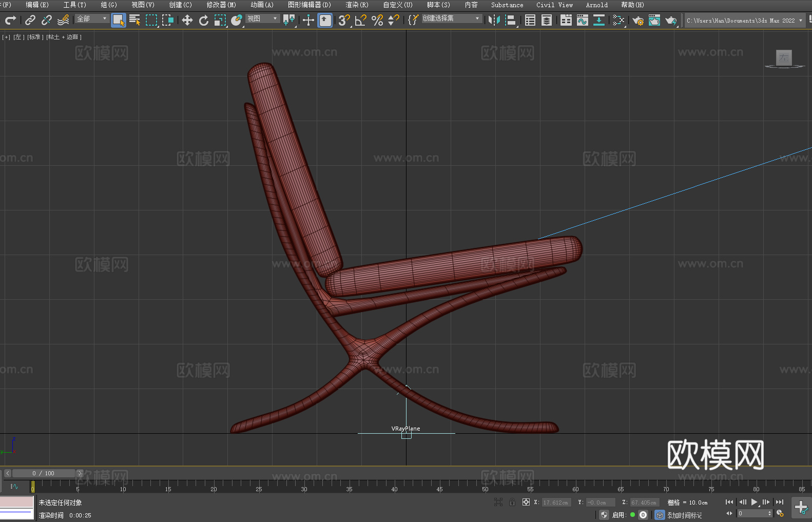Click the Redo arrow icon

[x=10, y=20]
